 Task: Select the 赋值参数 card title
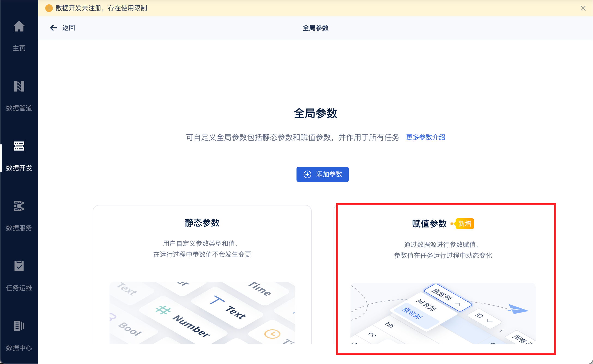pyautogui.click(x=429, y=224)
